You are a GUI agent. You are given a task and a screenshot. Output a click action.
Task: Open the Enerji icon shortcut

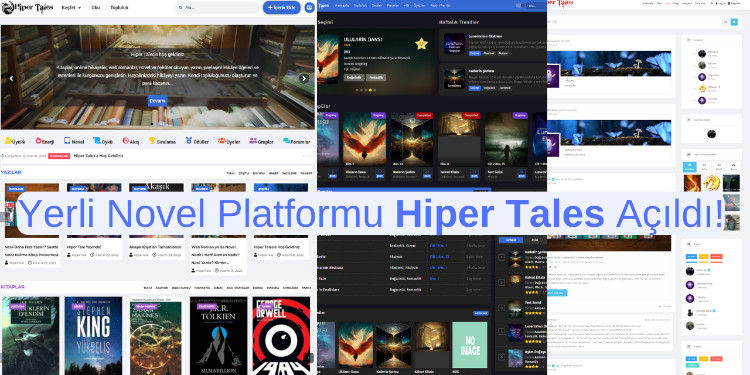(x=44, y=141)
